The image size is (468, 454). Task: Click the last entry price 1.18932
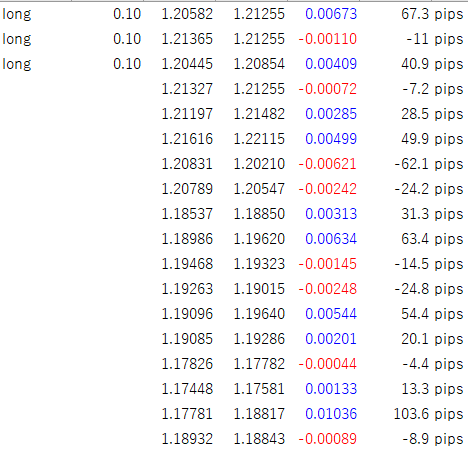[x=187, y=439]
